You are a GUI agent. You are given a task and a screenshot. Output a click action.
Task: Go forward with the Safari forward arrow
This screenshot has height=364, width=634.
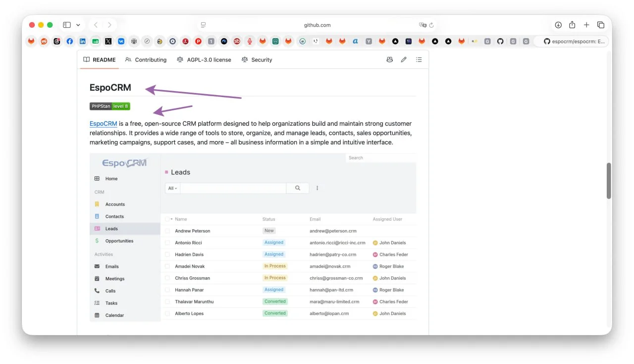click(x=109, y=25)
